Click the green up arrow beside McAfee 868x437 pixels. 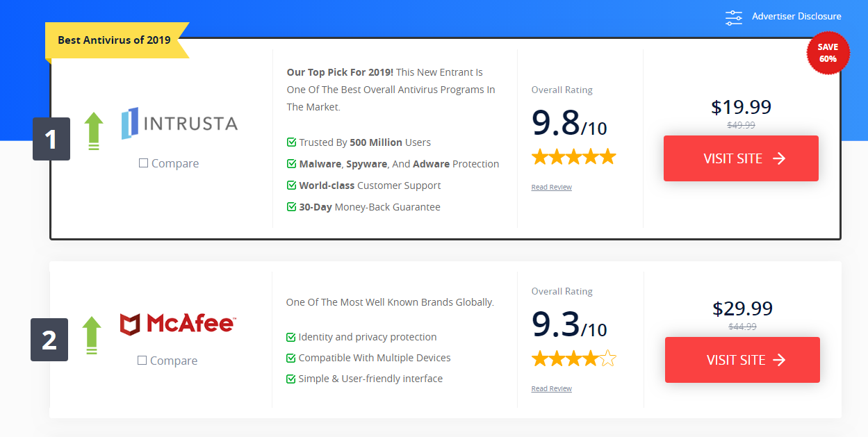92,336
